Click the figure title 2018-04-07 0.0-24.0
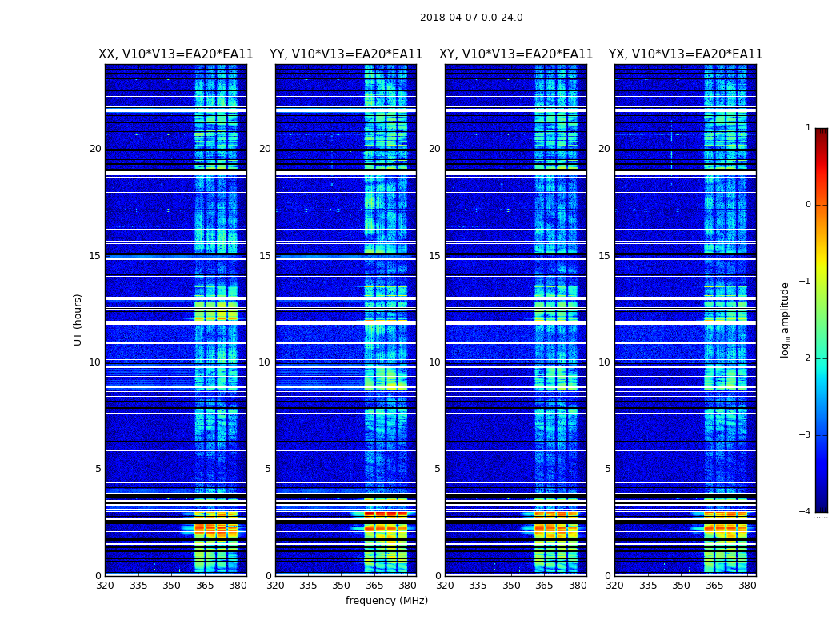Viewport: 840px width, 640px height. click(x=471, y=18)
